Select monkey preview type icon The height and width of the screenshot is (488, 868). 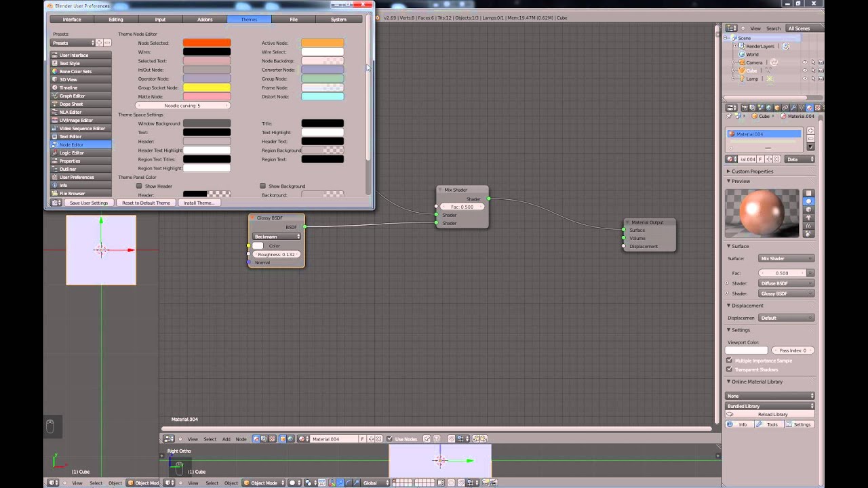[x=808, y=218]
